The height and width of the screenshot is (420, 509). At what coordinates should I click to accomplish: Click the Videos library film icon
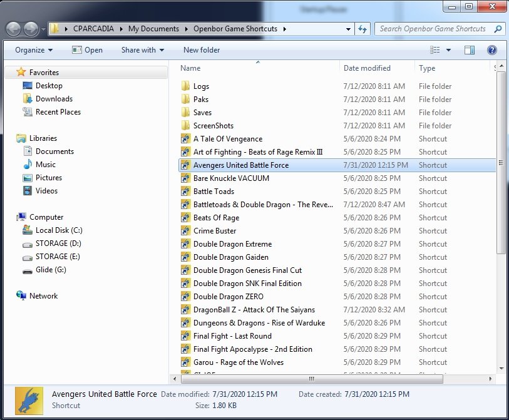click(28, 191)
